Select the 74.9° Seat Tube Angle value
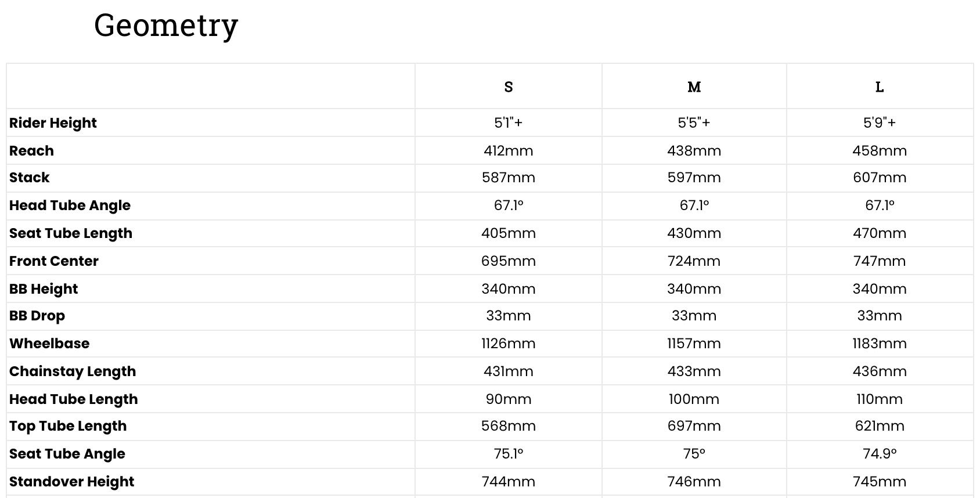Viewport: 980px width, 498px height. [880, 454]
